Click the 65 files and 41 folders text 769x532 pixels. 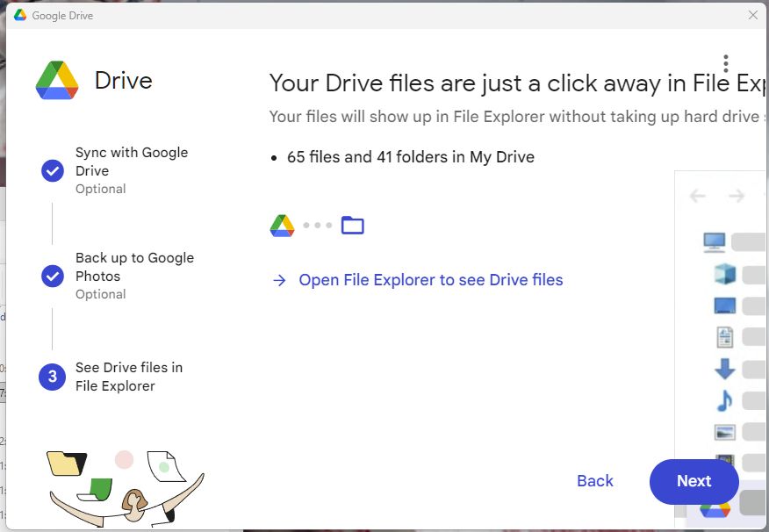click(x=411, y=157)
